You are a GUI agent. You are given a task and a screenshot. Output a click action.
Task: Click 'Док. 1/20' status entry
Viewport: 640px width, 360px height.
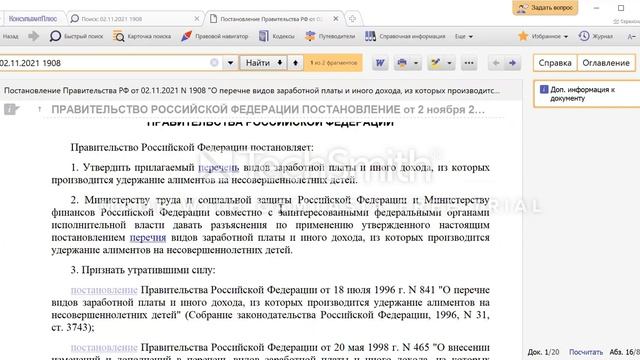point(543,352)
